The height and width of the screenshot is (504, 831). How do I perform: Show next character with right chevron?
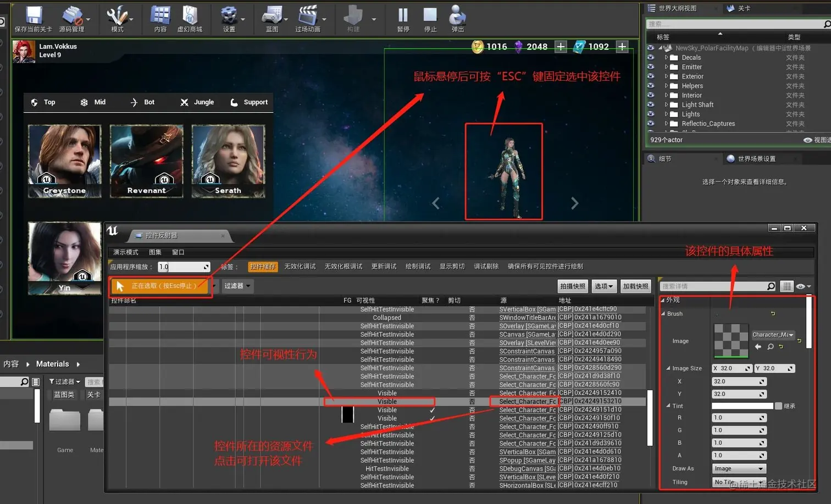pos(574,203)
